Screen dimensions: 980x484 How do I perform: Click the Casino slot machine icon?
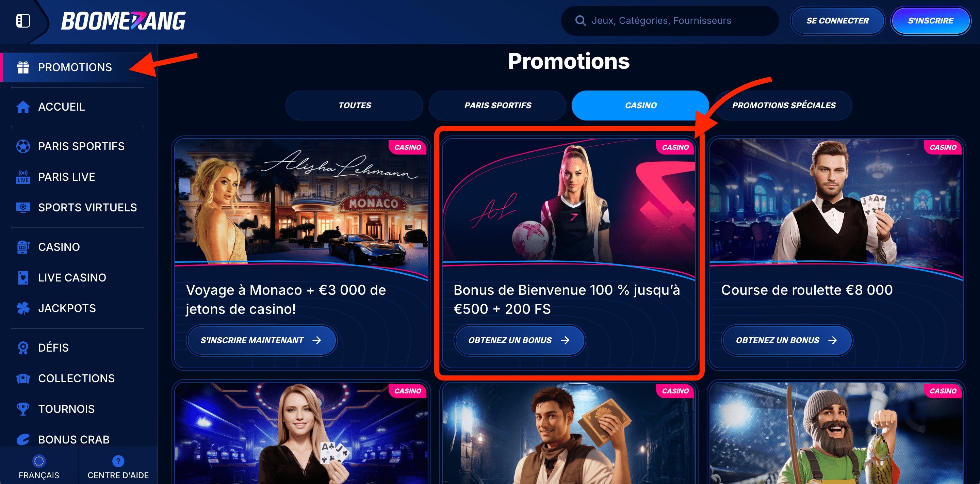(23, 247)
